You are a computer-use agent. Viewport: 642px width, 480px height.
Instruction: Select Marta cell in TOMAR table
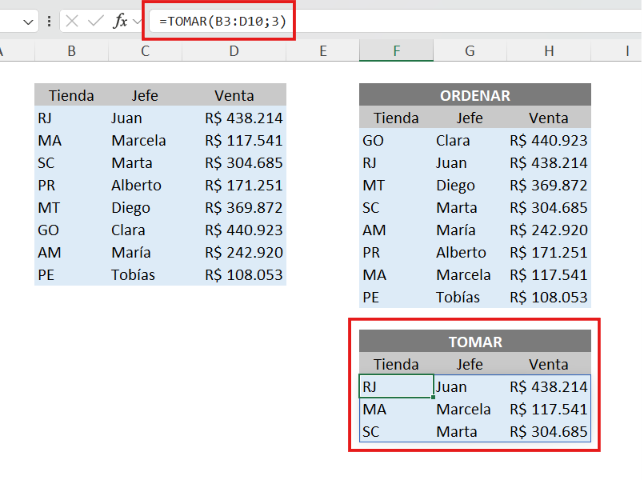[470, 431]
